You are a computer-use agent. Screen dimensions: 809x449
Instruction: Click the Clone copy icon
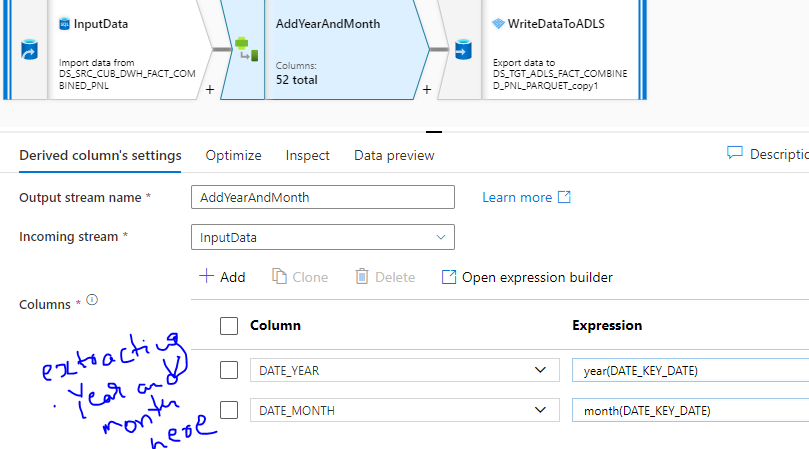point(279,277)
